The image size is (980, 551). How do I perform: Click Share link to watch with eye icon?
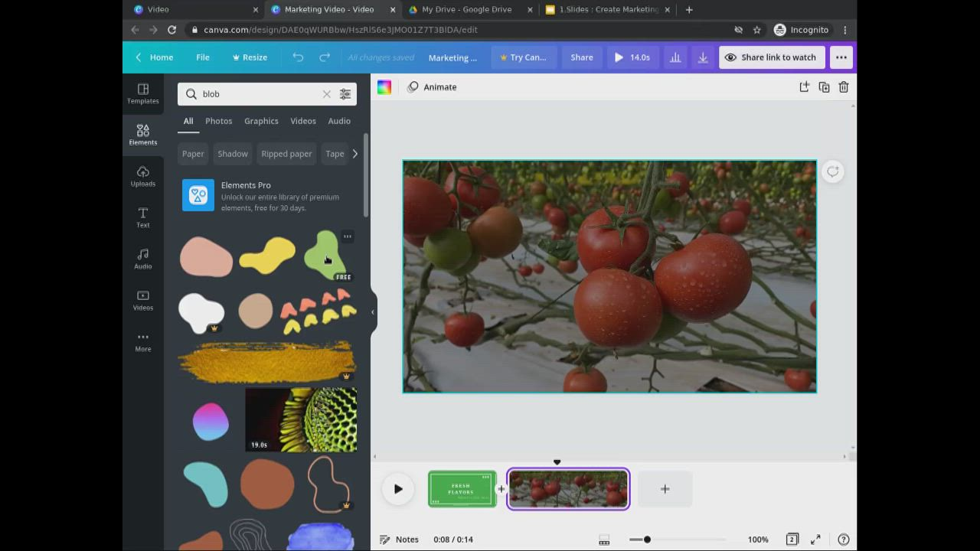click(772, 57)
